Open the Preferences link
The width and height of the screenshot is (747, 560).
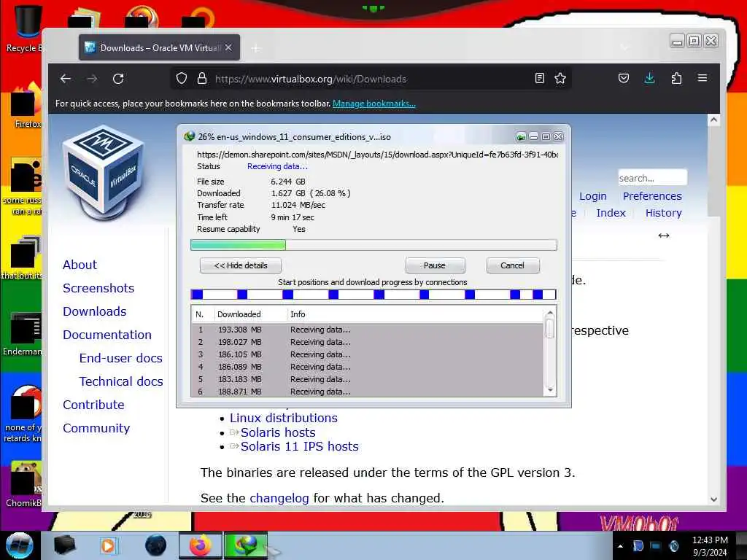point(652,196)
